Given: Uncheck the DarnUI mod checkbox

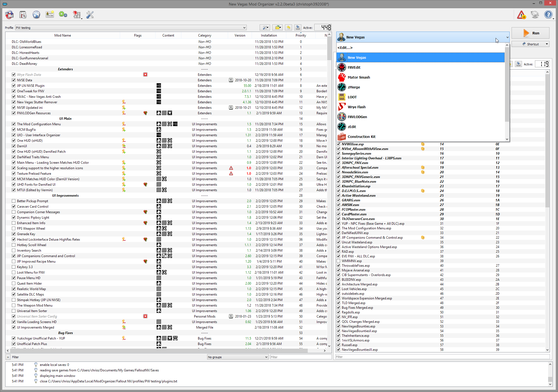Looking at the screenshot, I should pyautogui.click(x=14, y=146).
